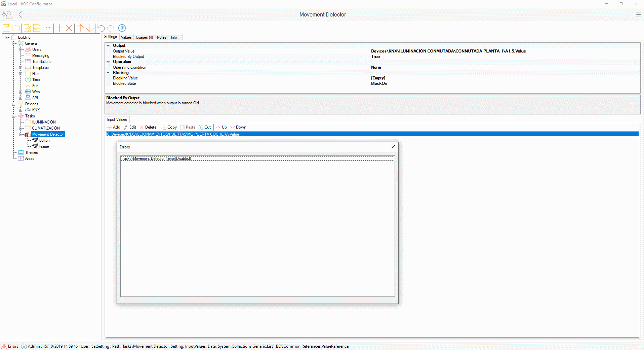The width and height of the screenshot is (644, 350).
Task: Close the Errors dialog
Action: pyautogui.click(x=393, y=147)
